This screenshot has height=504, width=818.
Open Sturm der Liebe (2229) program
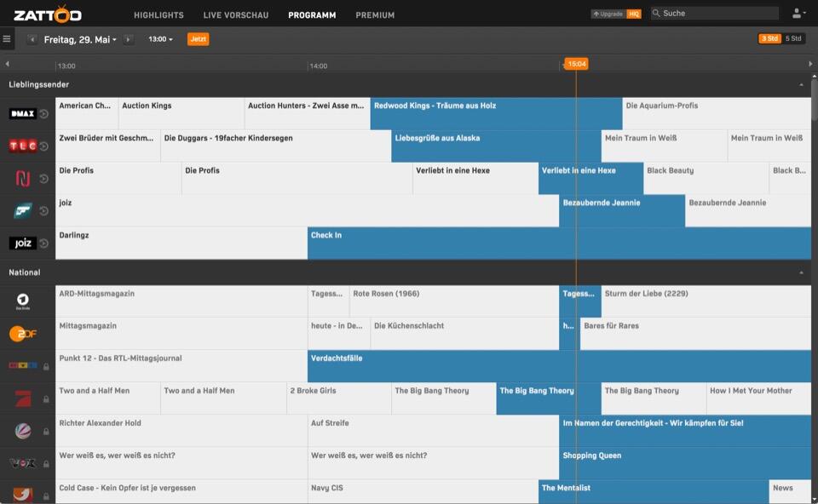[706, 301]
